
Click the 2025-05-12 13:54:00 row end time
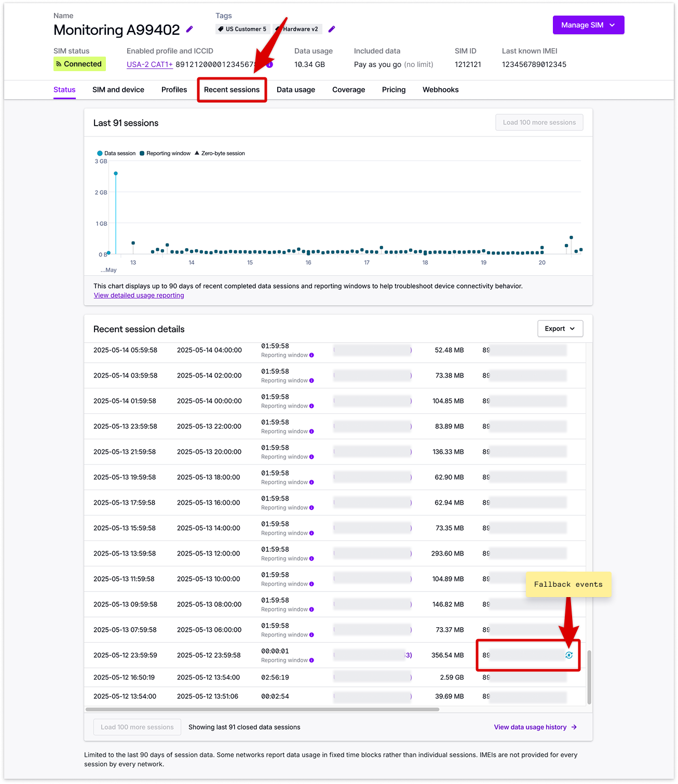tap(125, 696)
